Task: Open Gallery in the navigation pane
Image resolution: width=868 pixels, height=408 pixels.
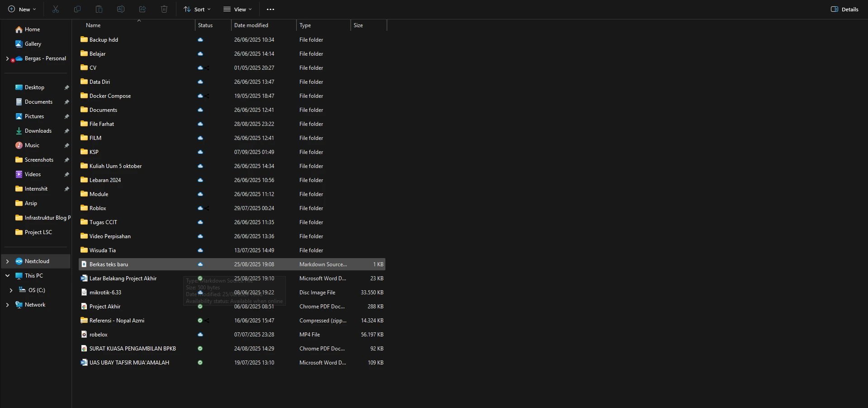Action: (33, 44)
